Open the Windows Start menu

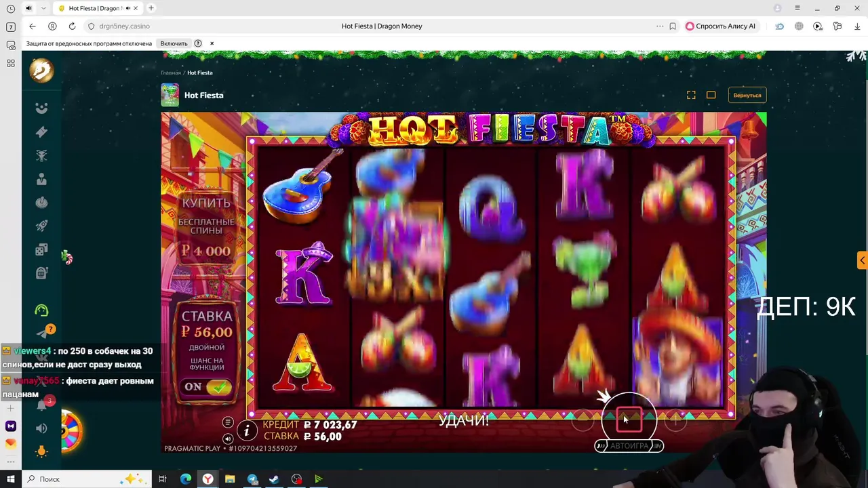[11, 479]
